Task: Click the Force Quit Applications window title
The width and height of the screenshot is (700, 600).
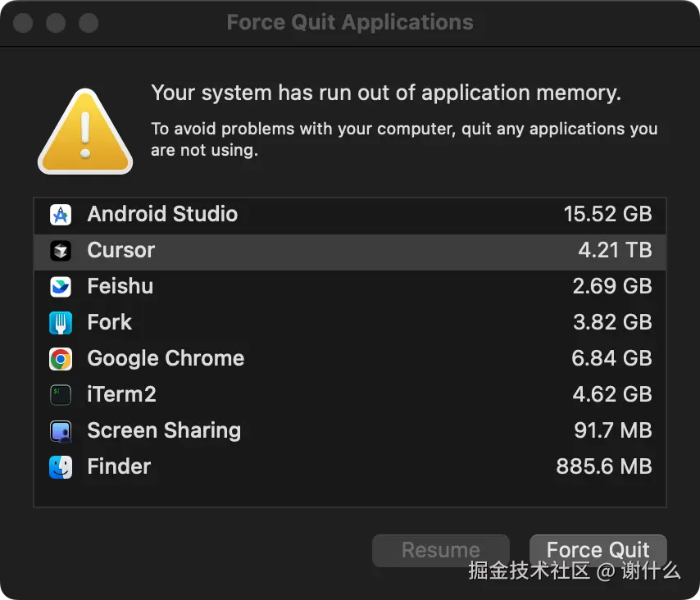Action: pos(350,22)
